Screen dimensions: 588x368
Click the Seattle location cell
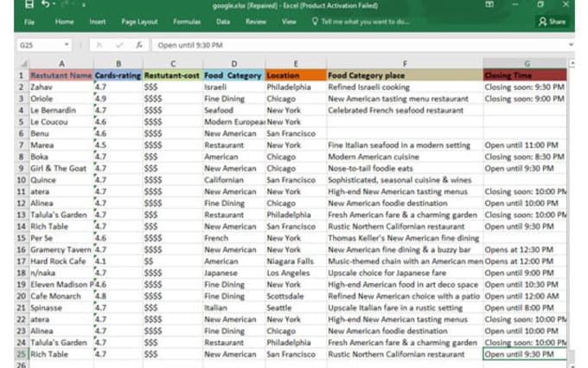(x=296, y=308)
